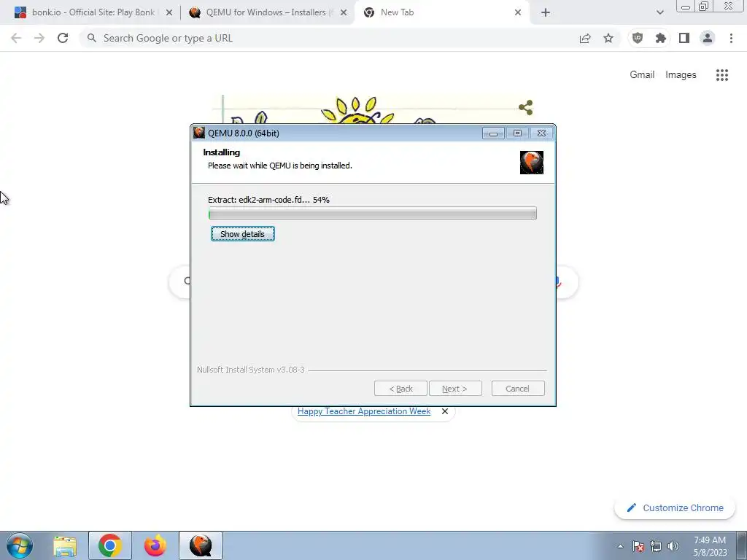This screenshot has width=747, height=560.
Task: Click the QEMU logo in the installer header
Action: [531, 163]
